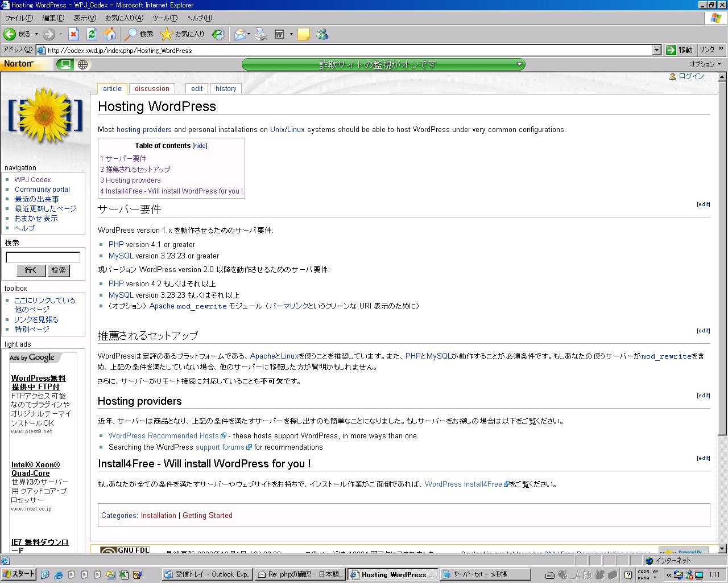Open the お気に入り(A) menu
This screenshot has height=588, width=728.
click(x=124, y=18)
